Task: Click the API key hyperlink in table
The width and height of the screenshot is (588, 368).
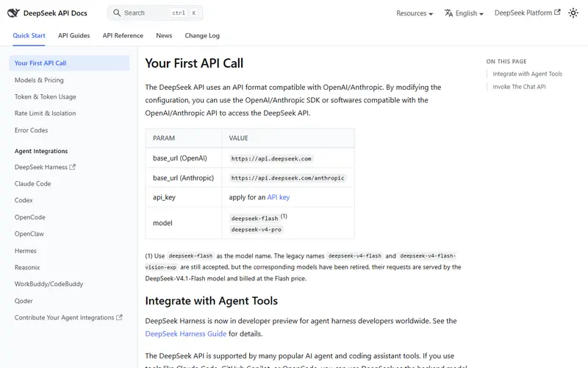Action: (279, 197)
